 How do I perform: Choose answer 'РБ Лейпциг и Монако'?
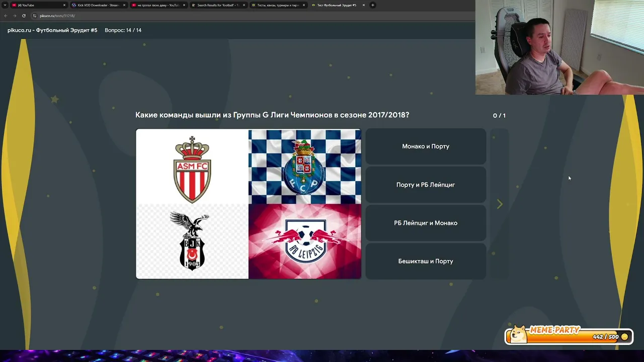pos(426,223)
